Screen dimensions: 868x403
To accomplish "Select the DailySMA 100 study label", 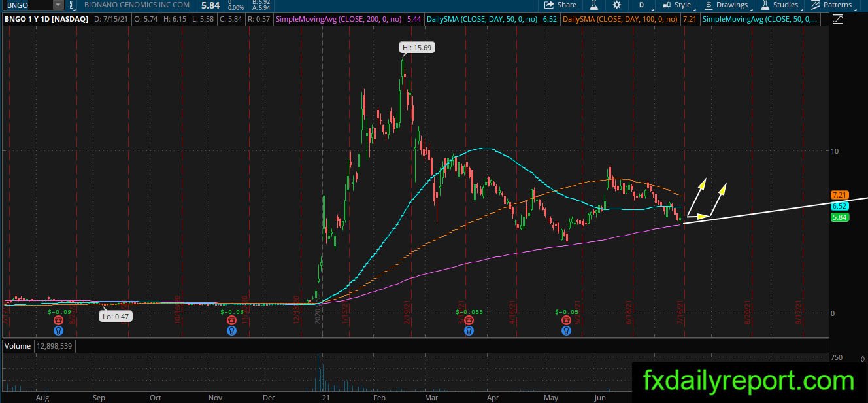I will coord(621,20).
